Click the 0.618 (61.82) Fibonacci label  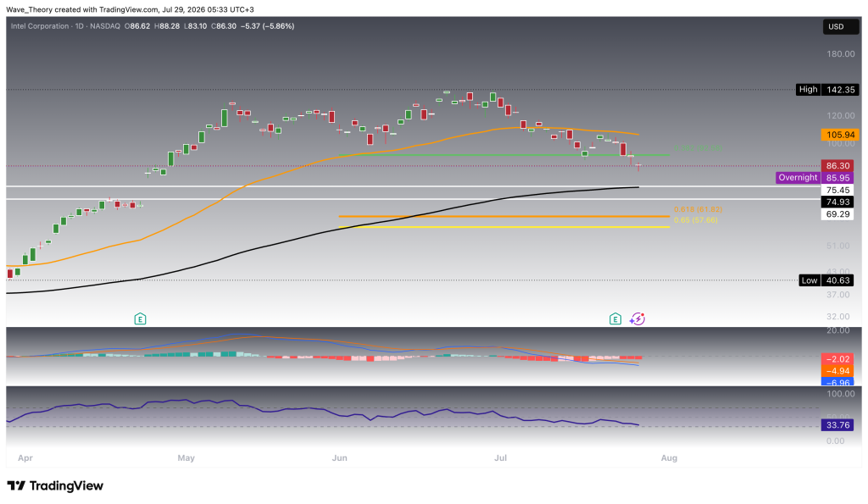coord(698,209)
